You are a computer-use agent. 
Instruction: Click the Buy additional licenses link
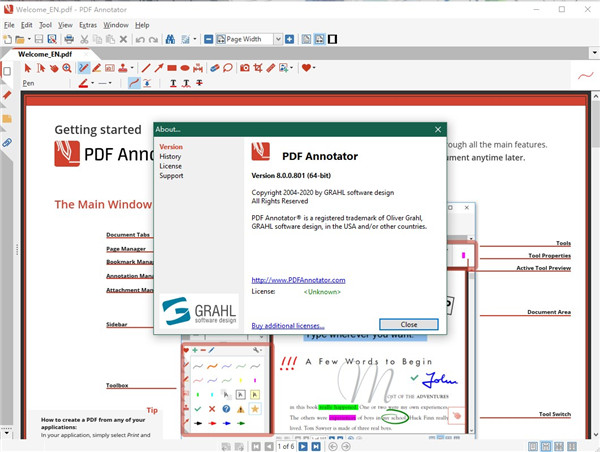[287, 326]
